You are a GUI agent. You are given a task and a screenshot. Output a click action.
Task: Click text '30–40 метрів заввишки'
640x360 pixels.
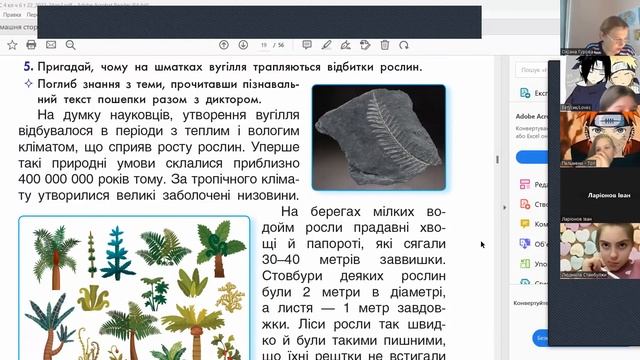click(x=353, y=260)
